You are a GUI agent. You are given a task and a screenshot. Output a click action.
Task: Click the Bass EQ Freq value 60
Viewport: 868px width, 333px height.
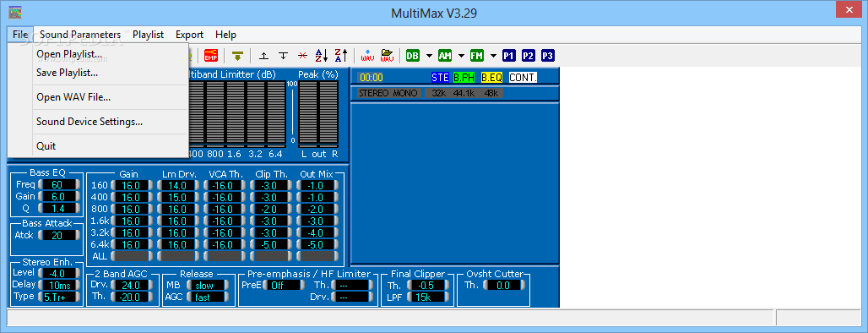[x=58, y=184]
